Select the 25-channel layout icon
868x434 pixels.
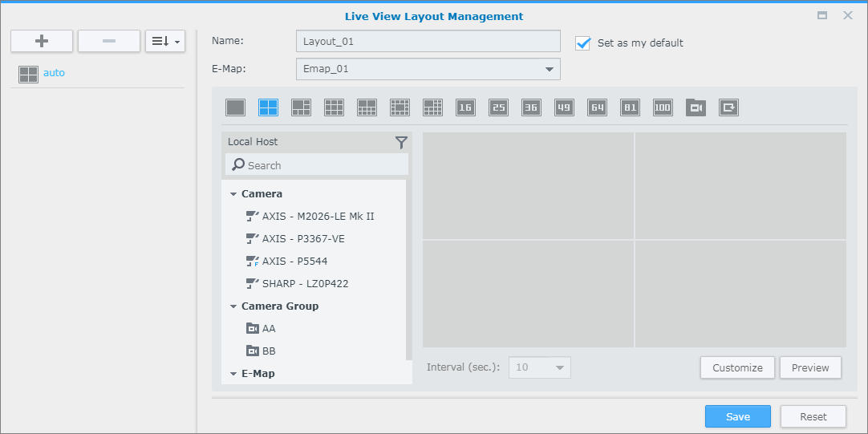click(499, 107)
